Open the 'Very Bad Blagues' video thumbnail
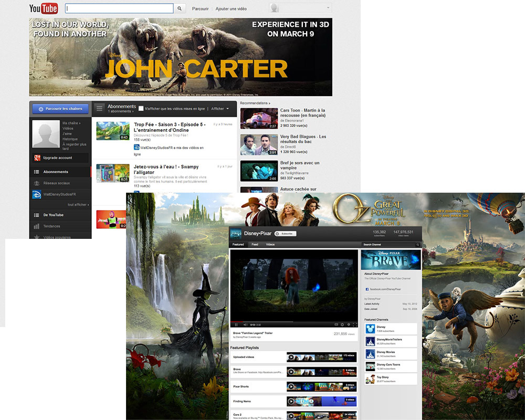The height and width of the screenshot is (420, 525). tap(259, 145)
